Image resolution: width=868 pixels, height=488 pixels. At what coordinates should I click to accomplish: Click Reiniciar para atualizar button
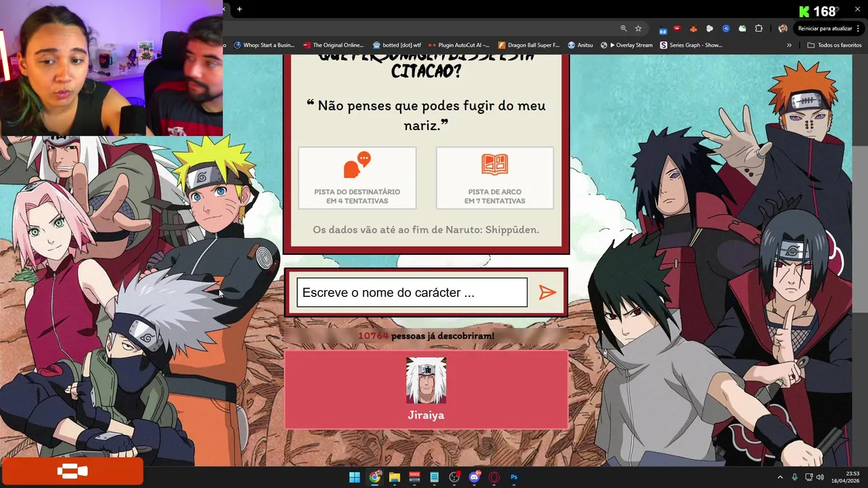pyautogui.click(x=824, y=28)
